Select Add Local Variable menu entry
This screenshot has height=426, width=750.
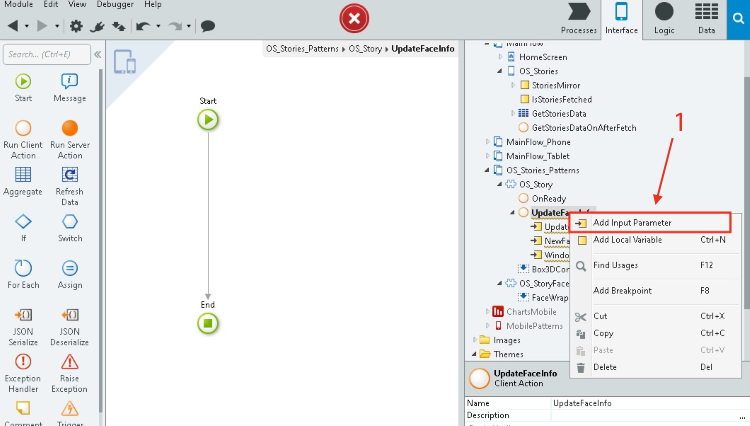point(627,240)
